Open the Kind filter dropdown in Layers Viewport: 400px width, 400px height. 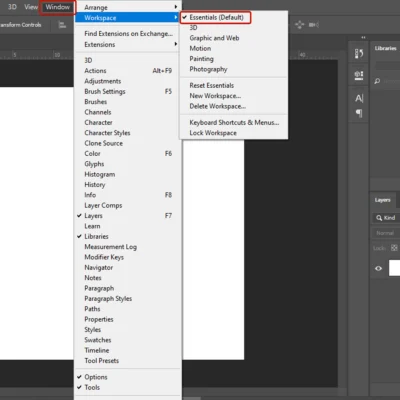386,218
